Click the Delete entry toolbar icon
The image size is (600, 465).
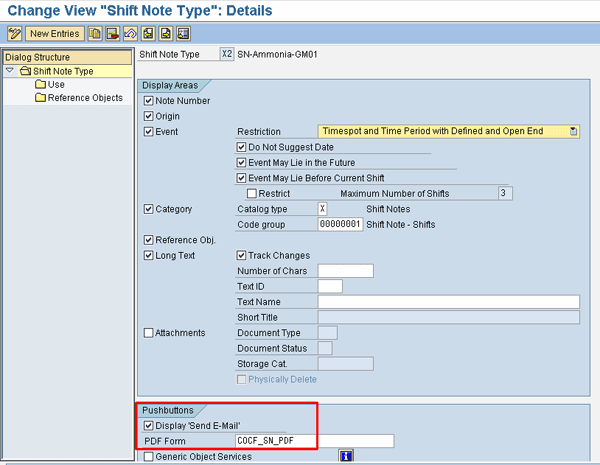(111, 33)
